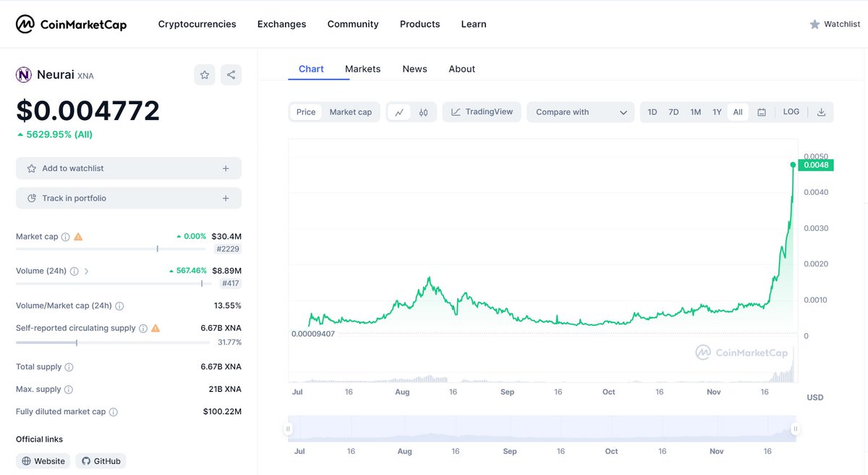Click the globe icon on Website link
Viewport: 868px width, 475px height.
tap(26, 461)
